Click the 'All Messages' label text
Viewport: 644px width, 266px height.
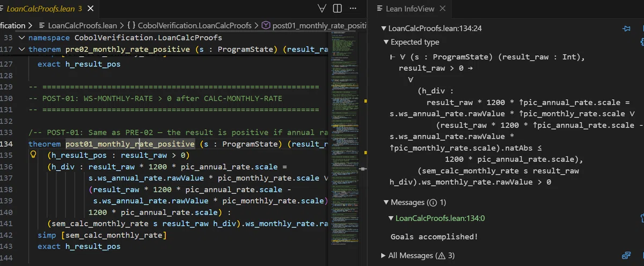[411, 255]
